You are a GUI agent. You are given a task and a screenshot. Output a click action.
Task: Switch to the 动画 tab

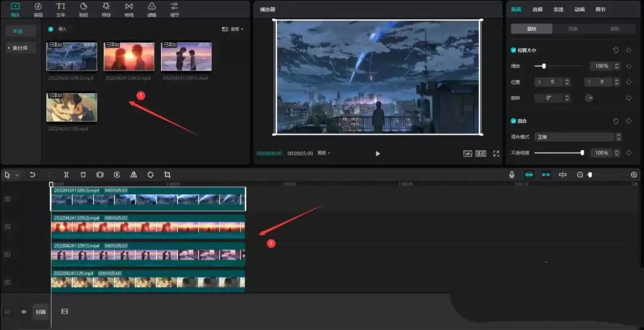click(579, 10)
